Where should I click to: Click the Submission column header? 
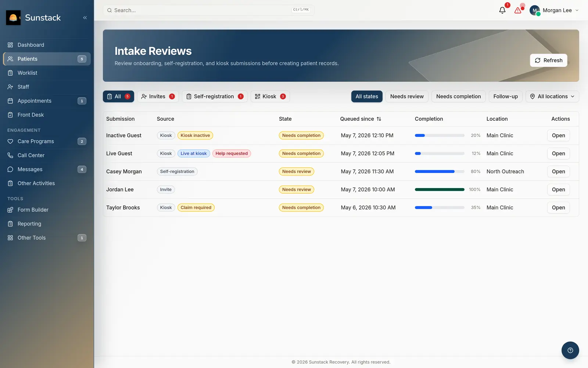click(x=121, y=119)
